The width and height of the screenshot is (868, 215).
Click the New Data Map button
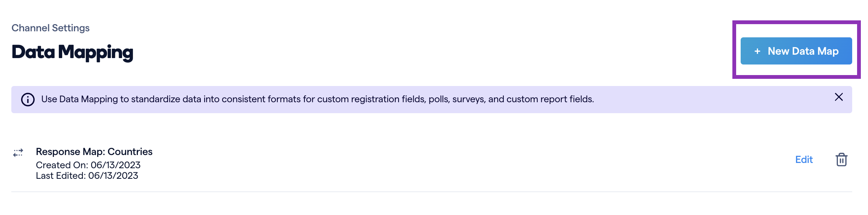[x=796, y=51]
